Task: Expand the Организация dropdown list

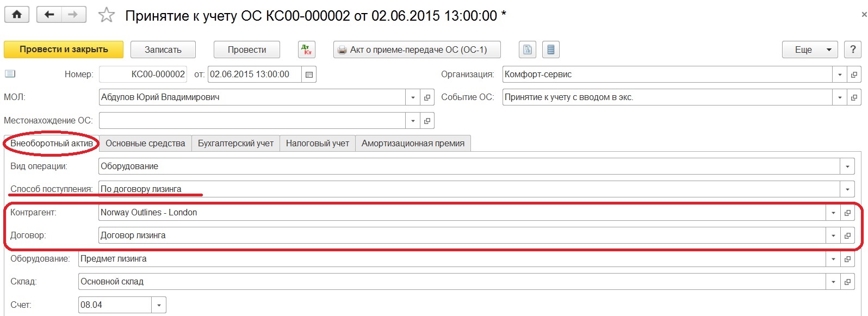Action: (x=840, y=75)
